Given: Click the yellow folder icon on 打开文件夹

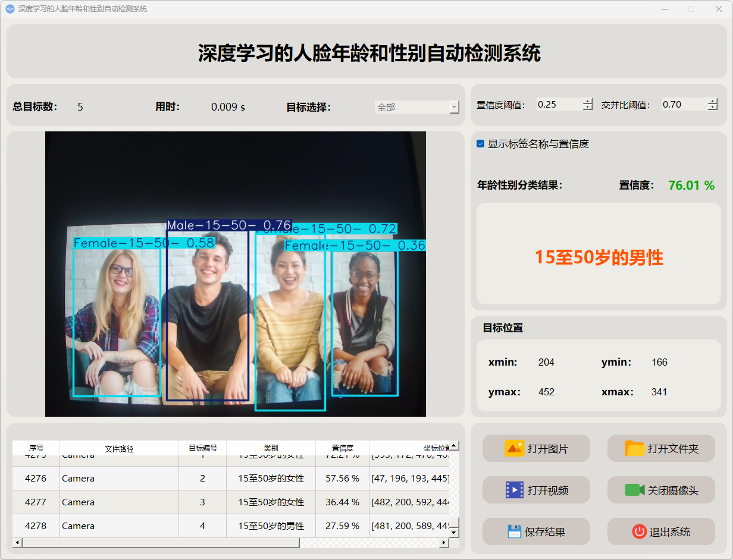Looking at the screenshot, I should 635,448.
